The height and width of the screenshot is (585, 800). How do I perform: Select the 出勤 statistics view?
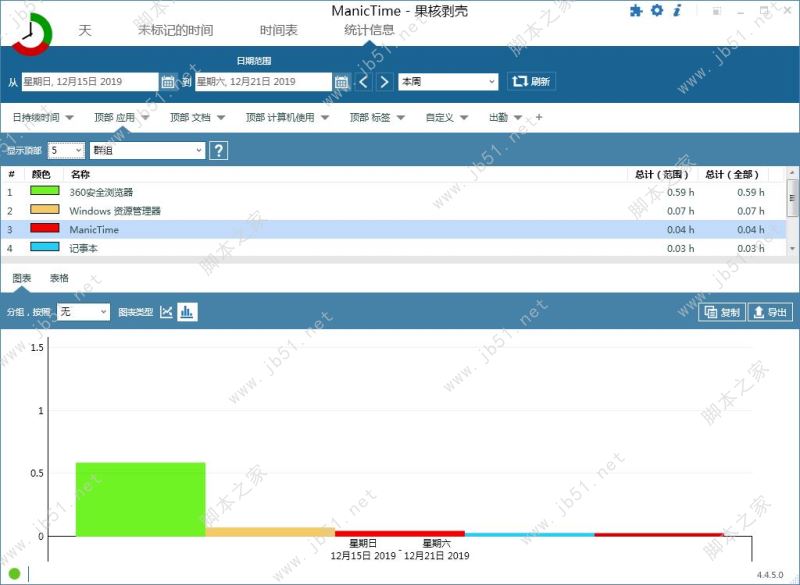(x=498, y=117)
